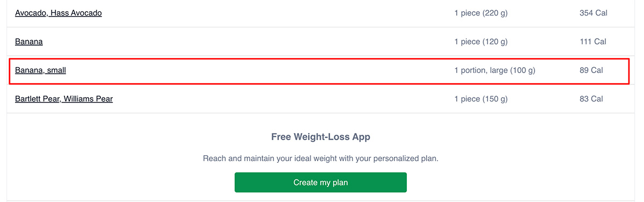This screenshot has height=202, width=644.
Task: Click the Reach and maintain ideal weight text
Action: [320, 159]
